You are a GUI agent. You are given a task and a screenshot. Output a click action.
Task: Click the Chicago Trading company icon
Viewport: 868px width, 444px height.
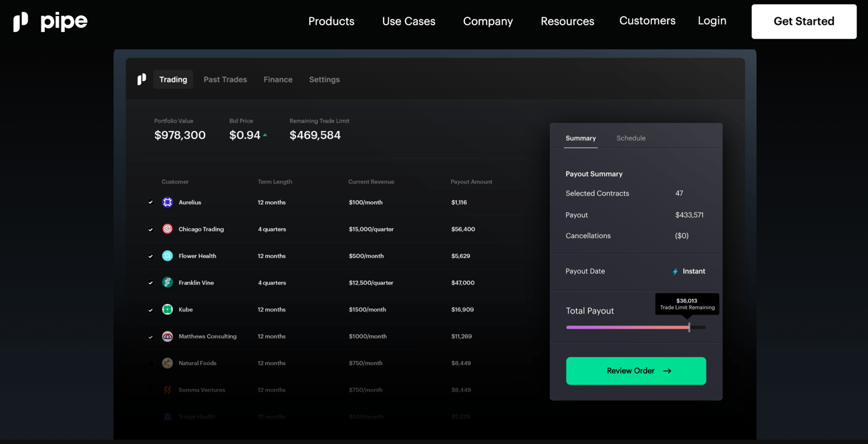(168, 229)
